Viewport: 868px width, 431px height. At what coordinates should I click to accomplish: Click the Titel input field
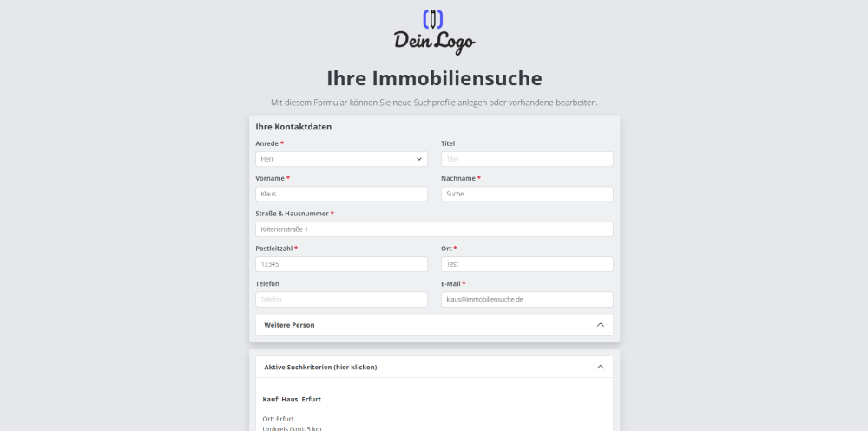[x=526, y=159]
